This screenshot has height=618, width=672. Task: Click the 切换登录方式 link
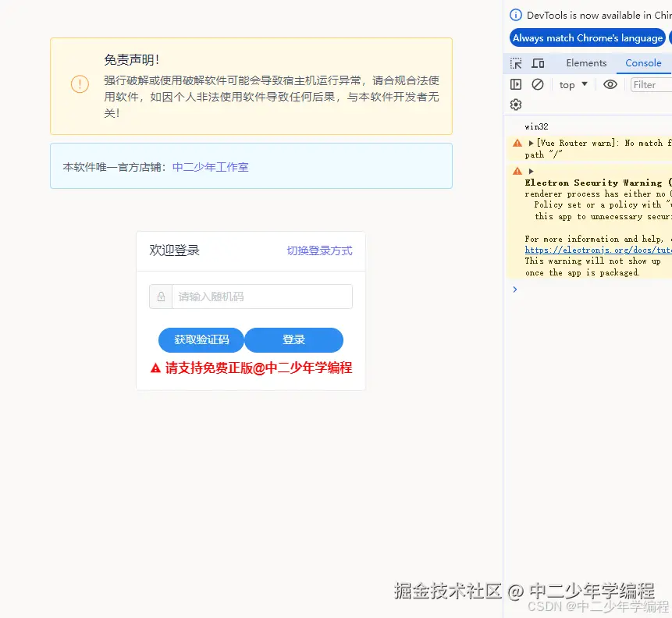[x=318, y=251]
